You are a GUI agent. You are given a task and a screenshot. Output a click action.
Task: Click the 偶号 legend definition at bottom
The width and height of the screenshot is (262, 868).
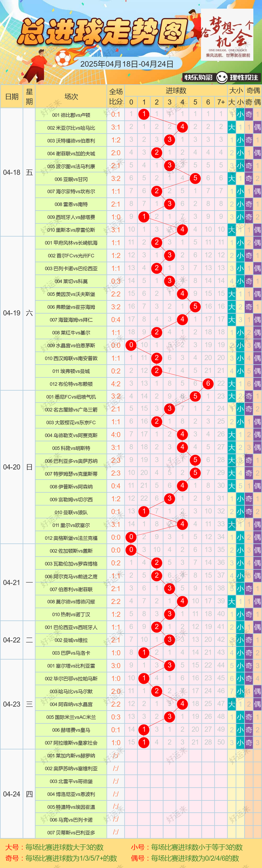185,858
